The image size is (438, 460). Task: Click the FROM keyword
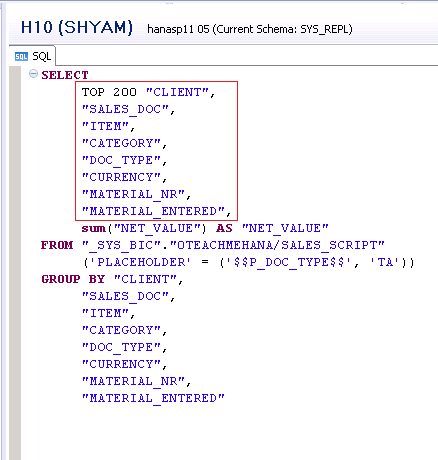(57, 245)
